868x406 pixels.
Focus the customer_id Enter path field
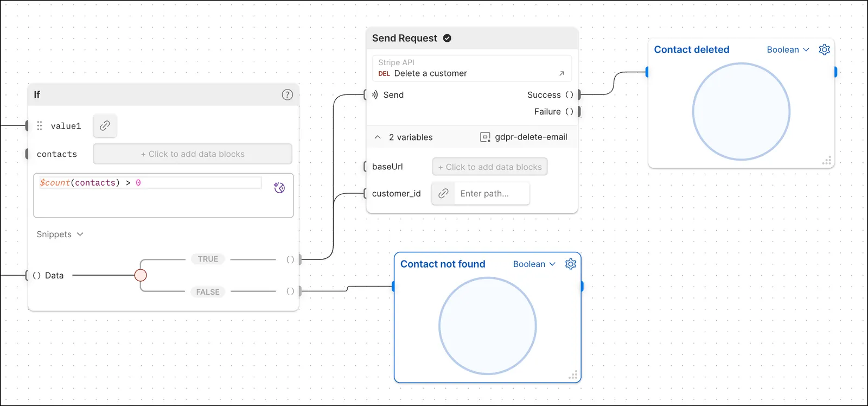tap(492, 193)
